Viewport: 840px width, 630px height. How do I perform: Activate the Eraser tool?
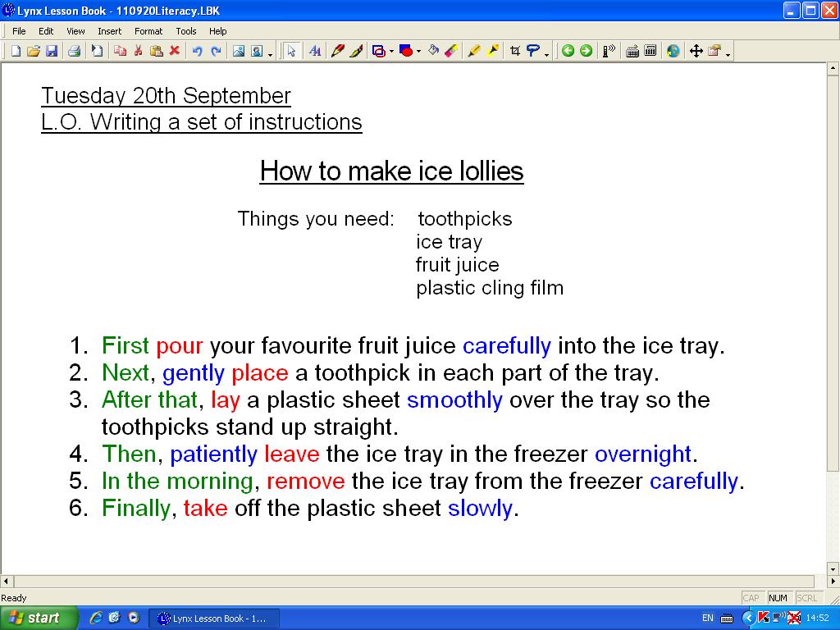pos(450,50)
